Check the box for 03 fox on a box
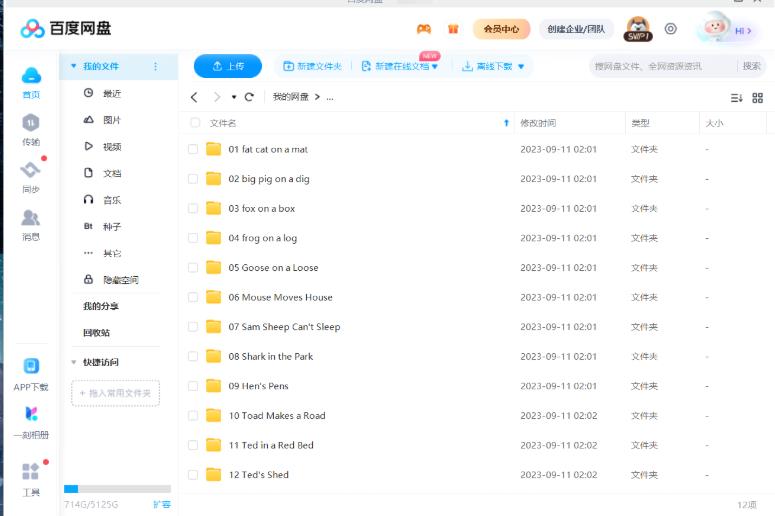Viewport: 775px width, 516px height. tap(193, 209)
